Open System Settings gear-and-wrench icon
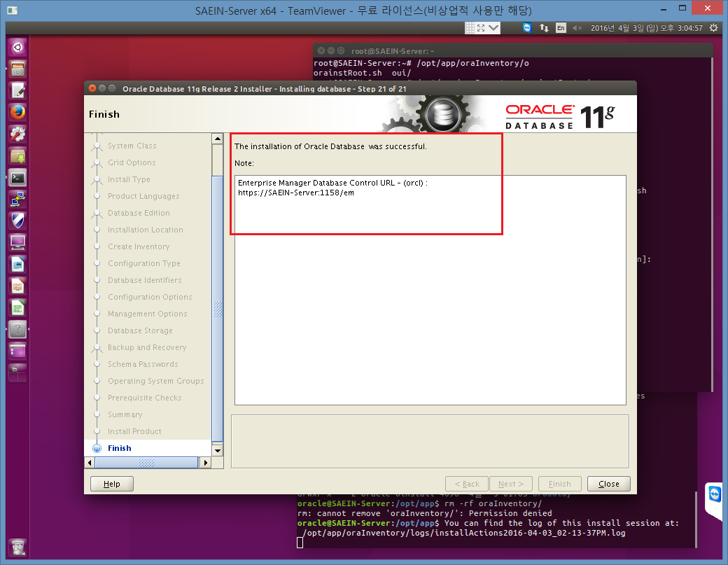Viewport: 728px width, 565px height. coord(17,134)
